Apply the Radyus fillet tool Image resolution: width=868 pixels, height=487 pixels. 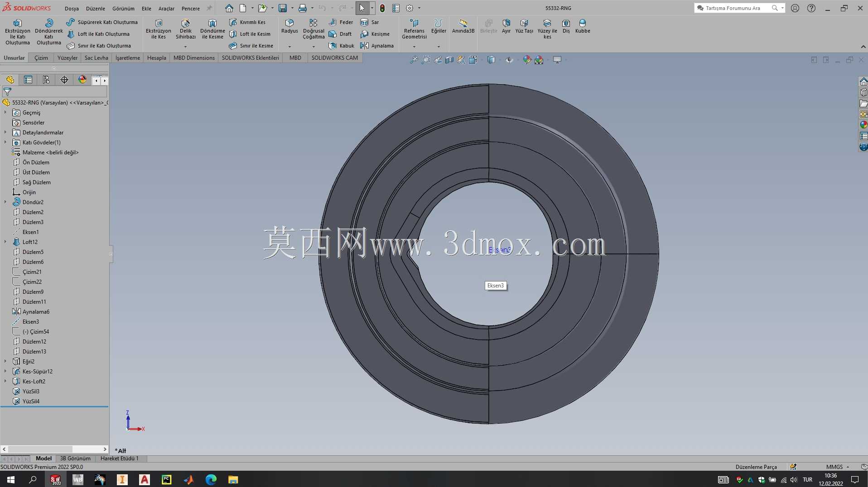pos(289,26)
